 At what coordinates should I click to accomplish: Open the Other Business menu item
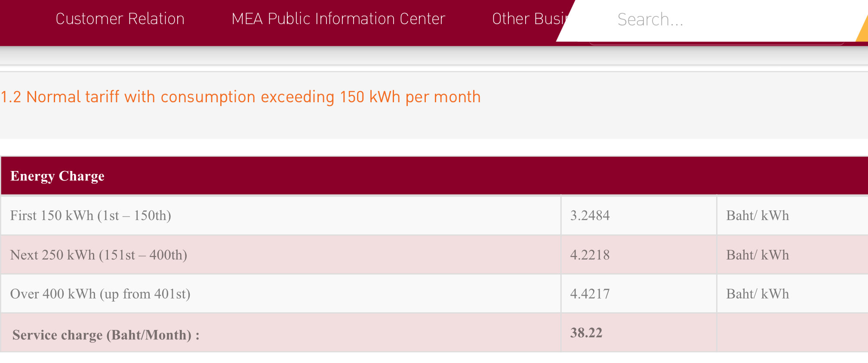click(x=530, y=19)
